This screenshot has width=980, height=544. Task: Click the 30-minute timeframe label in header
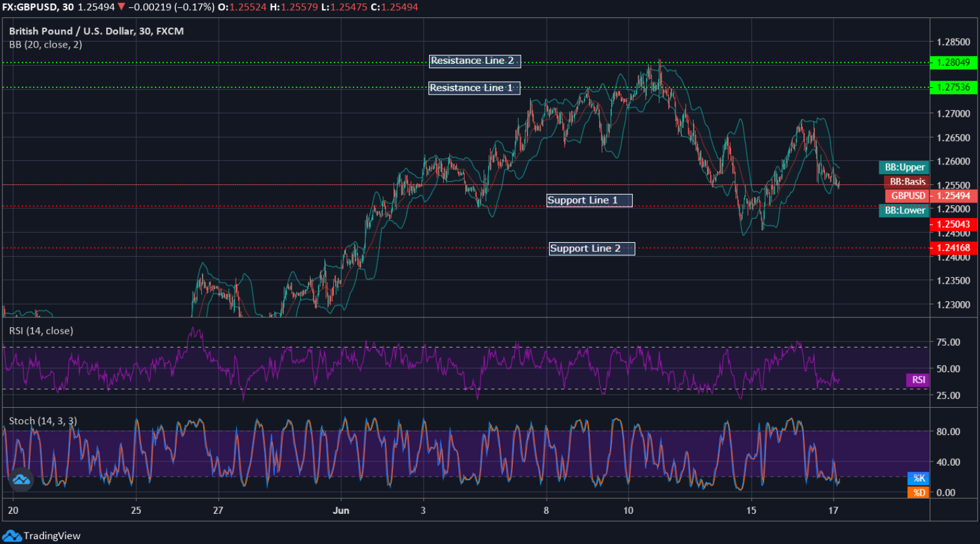coord(68,7)
